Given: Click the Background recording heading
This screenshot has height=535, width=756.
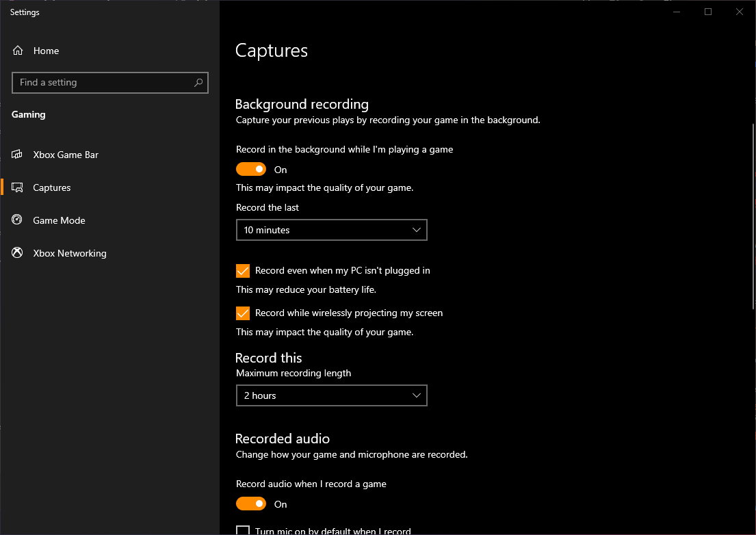Looking at the screenshot, I should pyautogui.click(x=302, y=104).
